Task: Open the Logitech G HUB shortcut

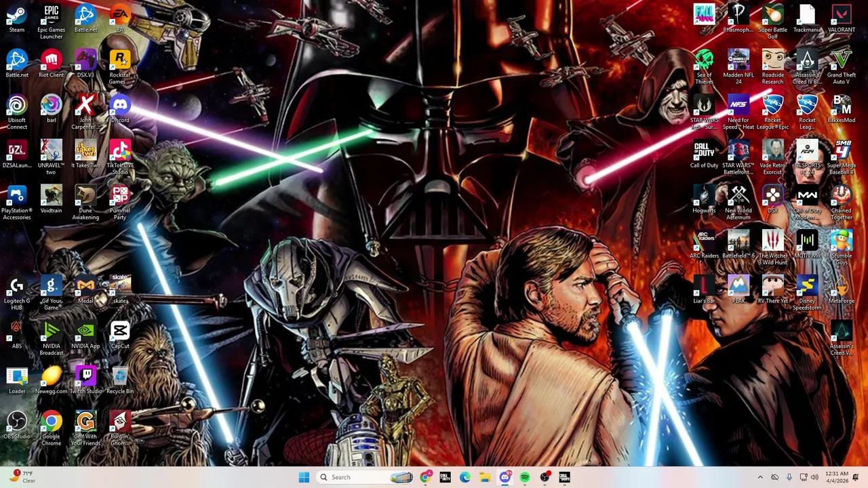Action: coord(17,293)
